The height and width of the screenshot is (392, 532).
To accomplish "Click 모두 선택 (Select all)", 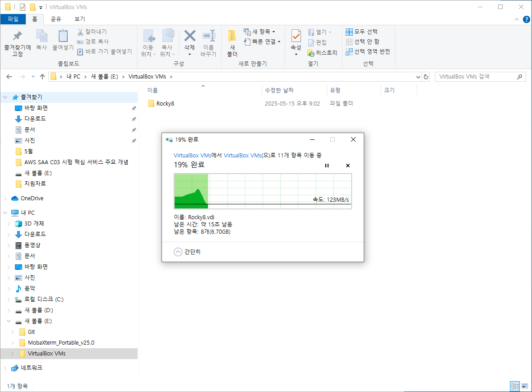I will (362, 32).
